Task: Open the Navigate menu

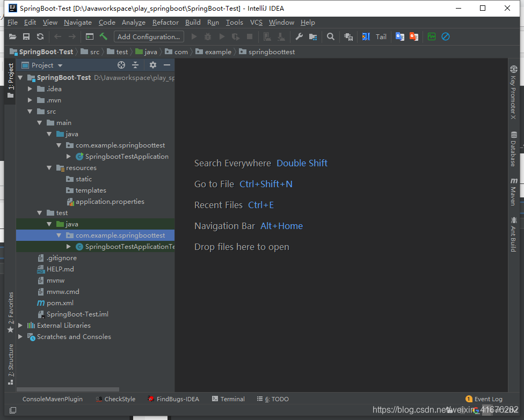Action: tap(78, 23)
